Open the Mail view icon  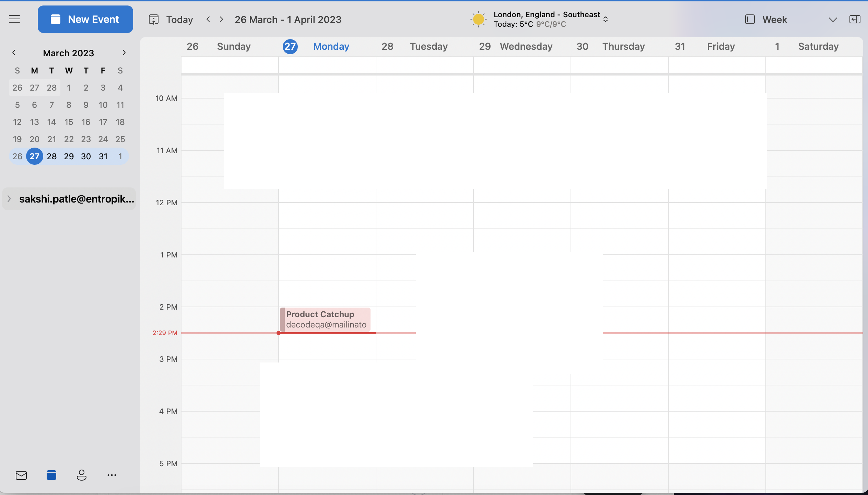21,475
